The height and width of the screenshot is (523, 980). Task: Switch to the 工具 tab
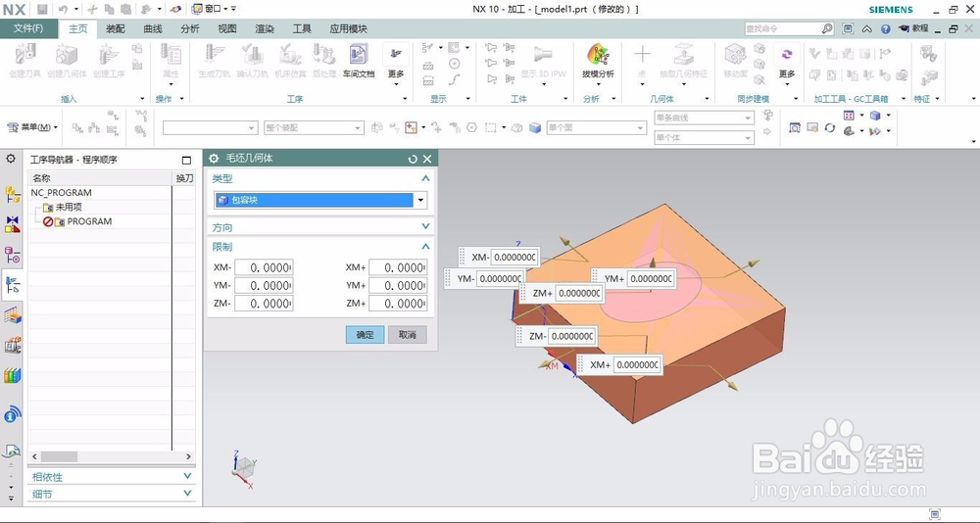point(302,28)
